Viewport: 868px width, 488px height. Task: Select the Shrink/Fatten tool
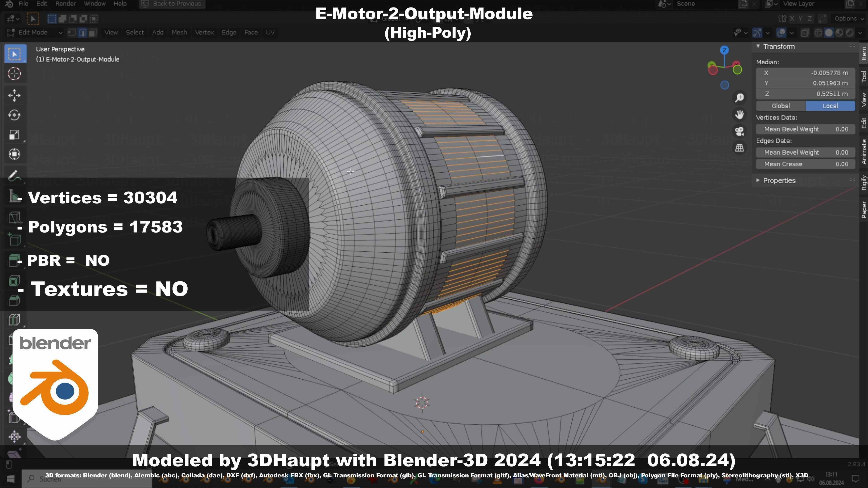point(14,436)
